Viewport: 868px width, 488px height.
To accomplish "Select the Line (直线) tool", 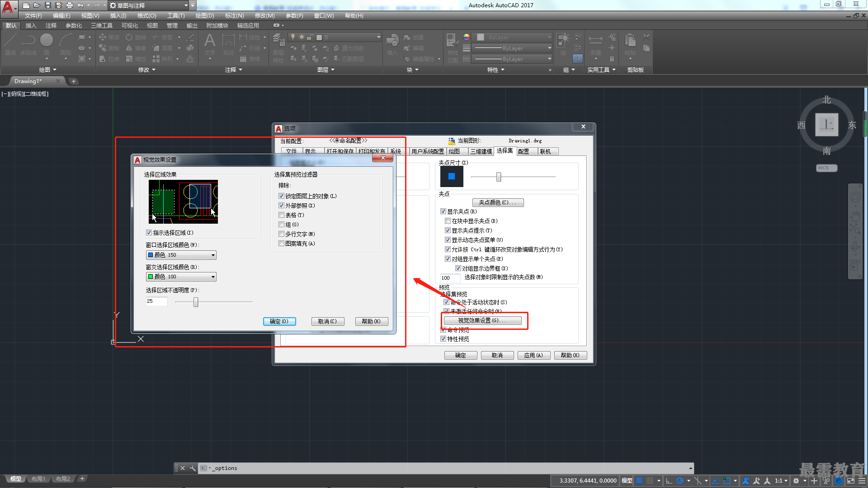I will click(10, 44).
